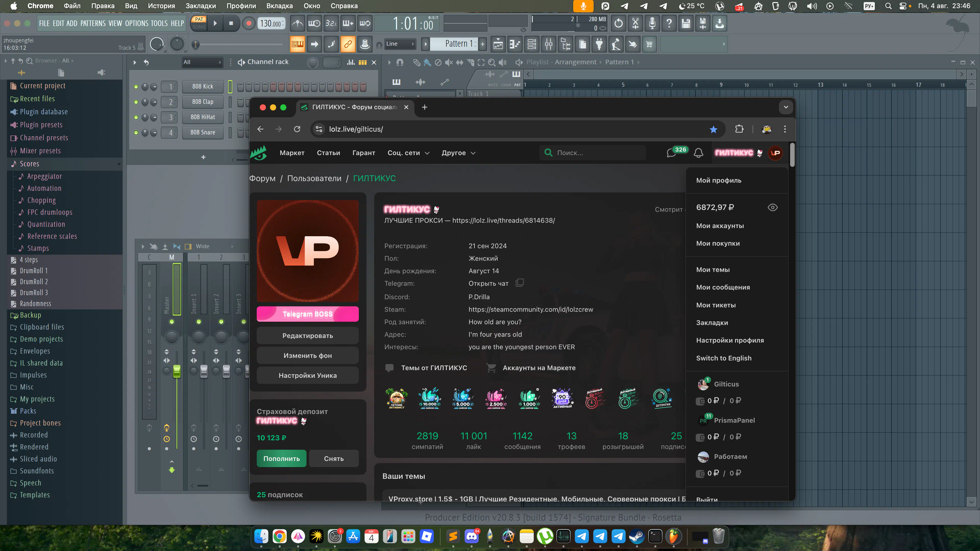980x551 pixels.
Task: Toggle Insert 1 mixer track mute LED
Action: [199, 322]
